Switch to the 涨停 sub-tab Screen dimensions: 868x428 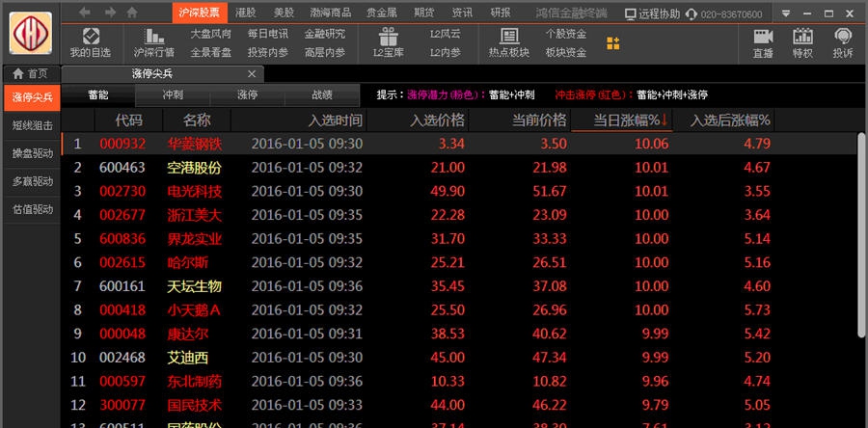[x=248, y=95]
